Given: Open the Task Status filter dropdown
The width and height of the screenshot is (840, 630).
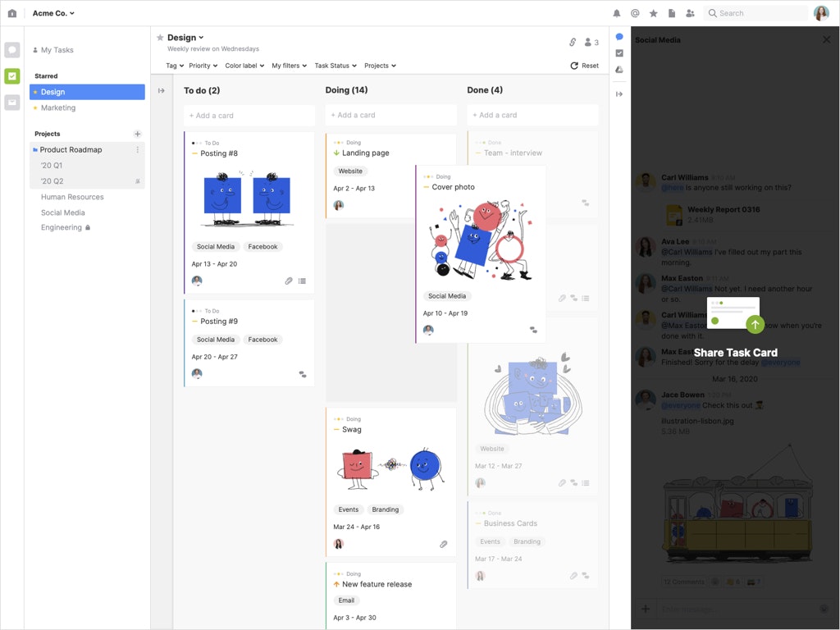Looking at the screenshot, I should (x=335, y=66).
